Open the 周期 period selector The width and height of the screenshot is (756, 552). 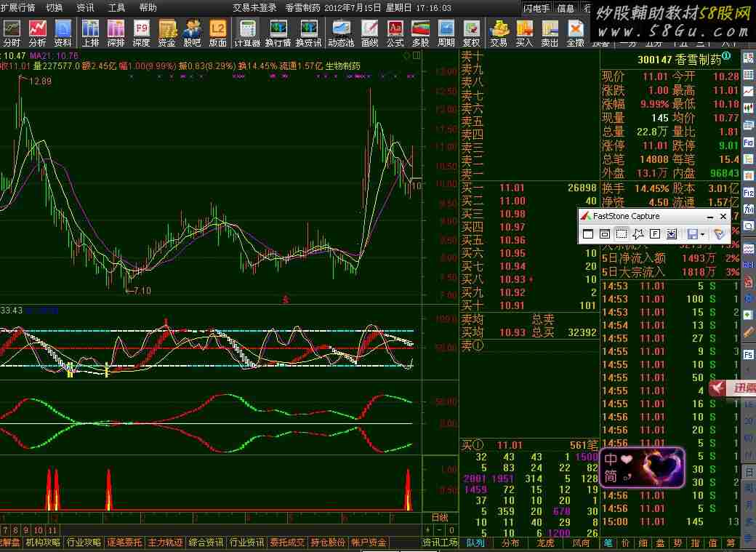tap(446, 32)
